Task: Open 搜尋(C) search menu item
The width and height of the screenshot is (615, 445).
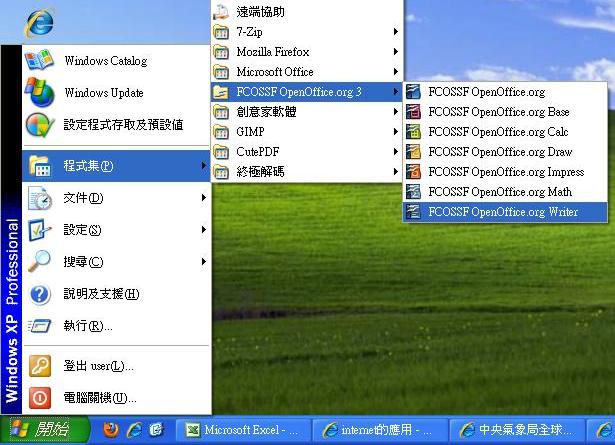Action: (x=116, y=262)
